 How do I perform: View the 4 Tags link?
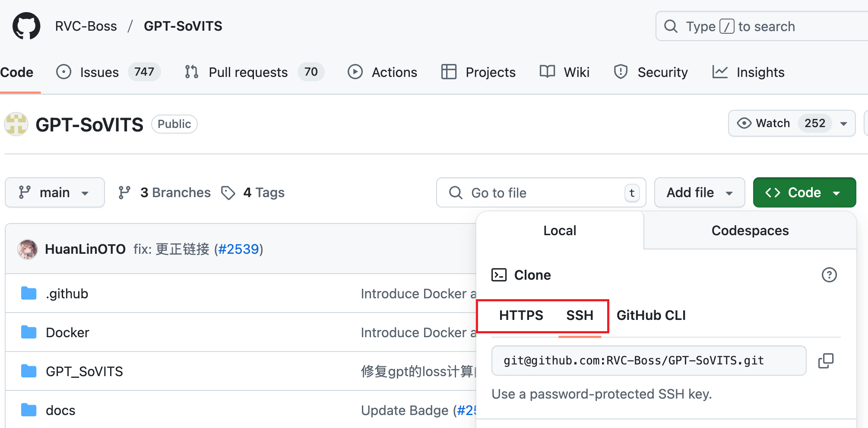pos(253,192)
